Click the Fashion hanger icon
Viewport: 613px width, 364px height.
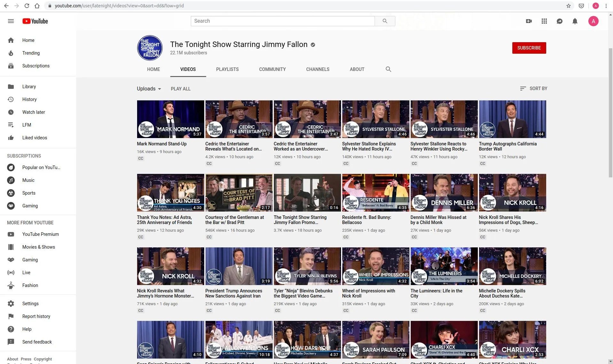coord(11,285)
